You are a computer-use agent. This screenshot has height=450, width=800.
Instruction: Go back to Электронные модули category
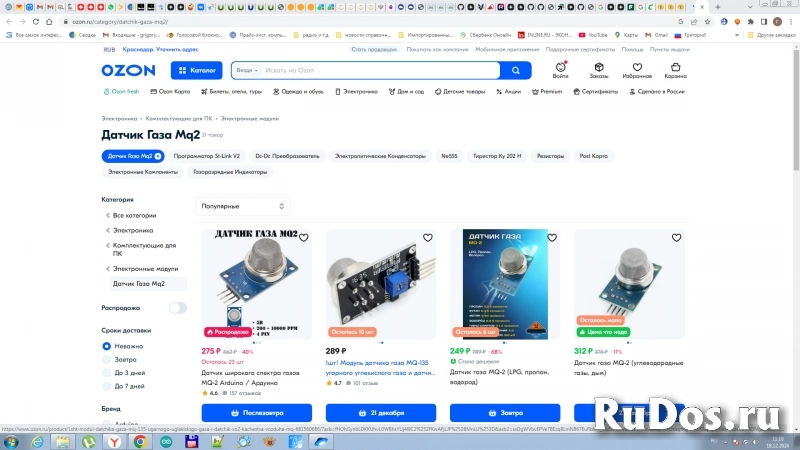[144, 269]
